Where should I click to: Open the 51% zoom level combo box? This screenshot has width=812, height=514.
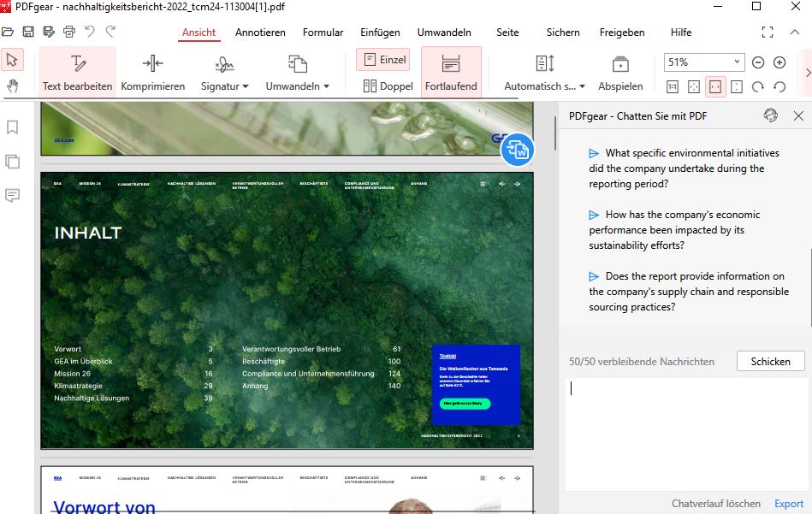(x=704, y=62)
